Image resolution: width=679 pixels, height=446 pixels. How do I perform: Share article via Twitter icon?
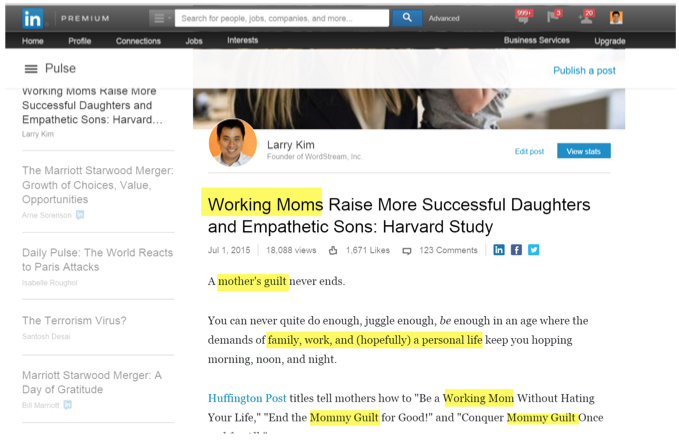tap(534, 250)
